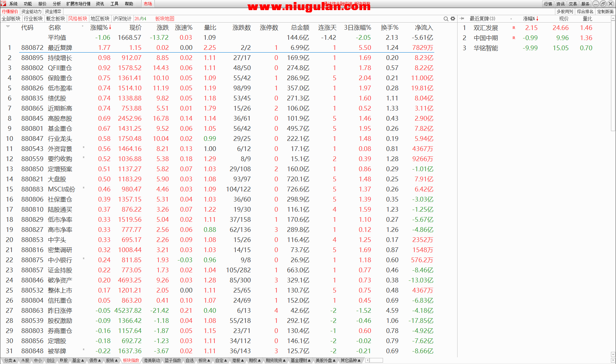
Task: Click the 服务 button at top right
Action: pyautogui.click(x=585, y=4)
